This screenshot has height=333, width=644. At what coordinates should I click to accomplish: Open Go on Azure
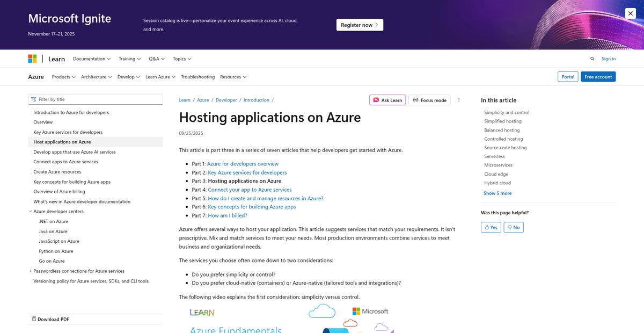(x=52, y=261)
